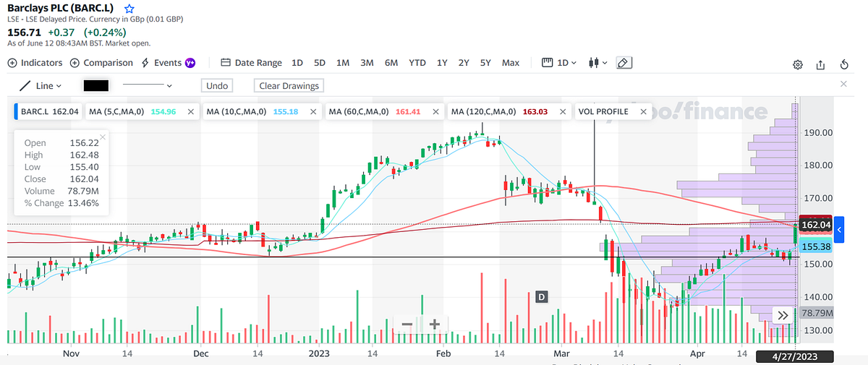The image size is (868, 365).
Task: Remove the MA (60,C,MA,0) indicator
Action: 436,112
